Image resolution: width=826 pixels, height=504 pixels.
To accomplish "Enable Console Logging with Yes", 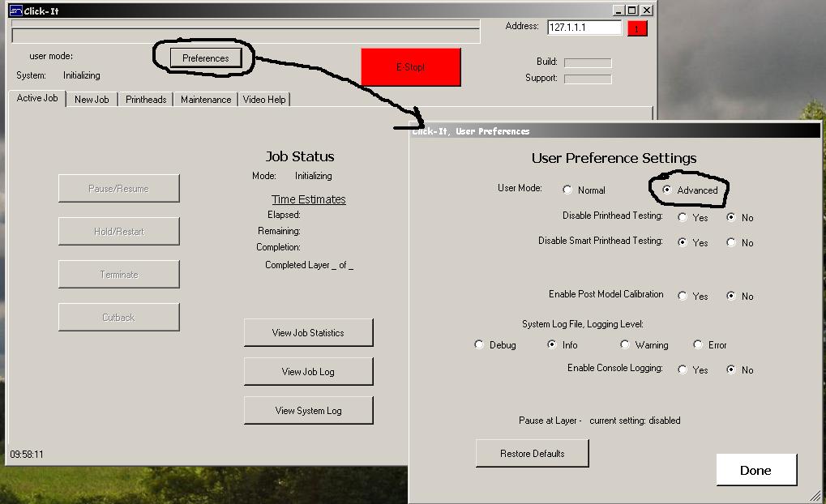I will point(683,369).
